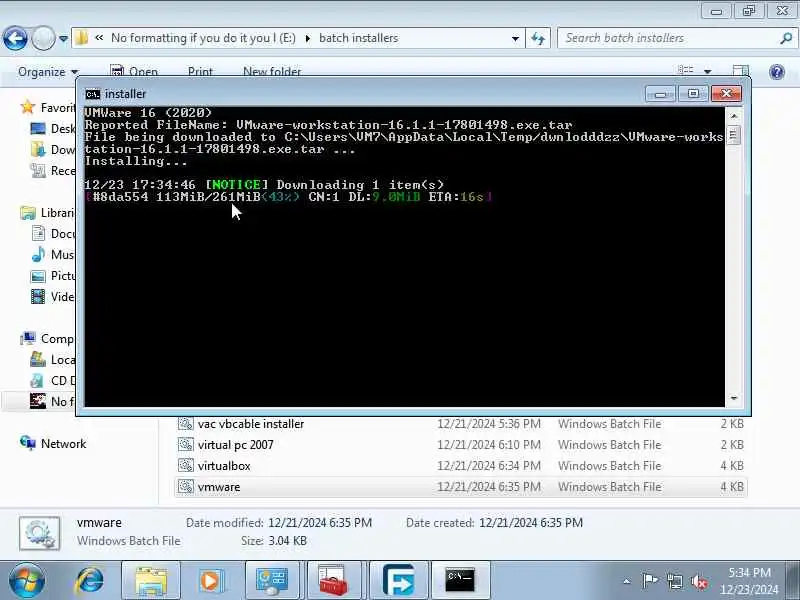Click batch installers in address path
The height and width of the screenshot is (600, 800).
click(x=358, y=38)
